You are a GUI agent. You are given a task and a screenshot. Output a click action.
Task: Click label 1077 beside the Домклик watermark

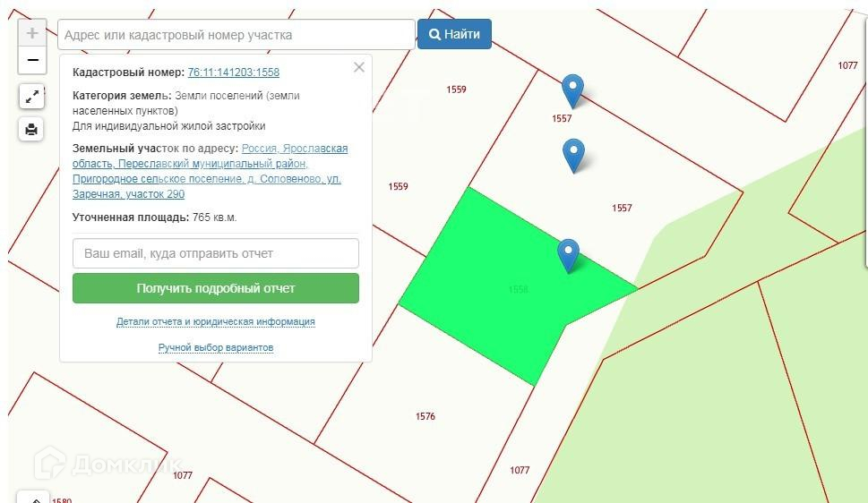(182, 475)
